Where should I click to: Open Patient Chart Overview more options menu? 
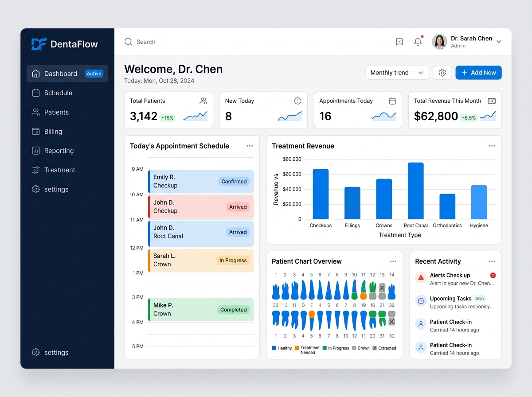coord(393,261)
